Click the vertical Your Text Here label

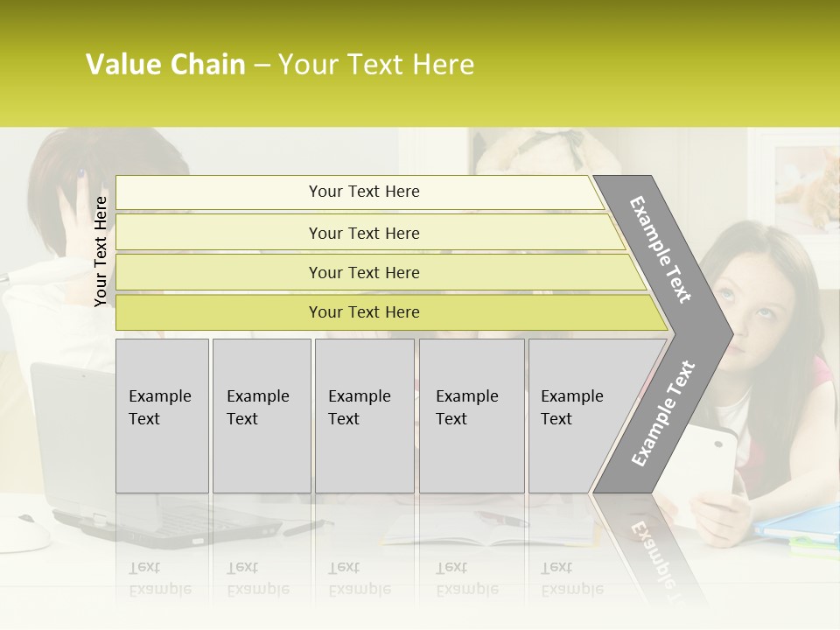pyautogui.click(x=101, y=252)
